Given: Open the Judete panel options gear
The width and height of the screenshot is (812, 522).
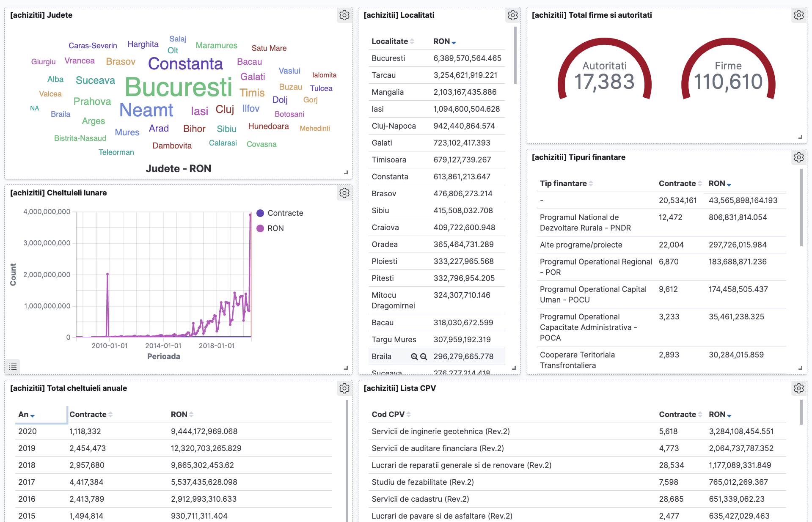Looking at the screenshot, I should coord(344,15).
